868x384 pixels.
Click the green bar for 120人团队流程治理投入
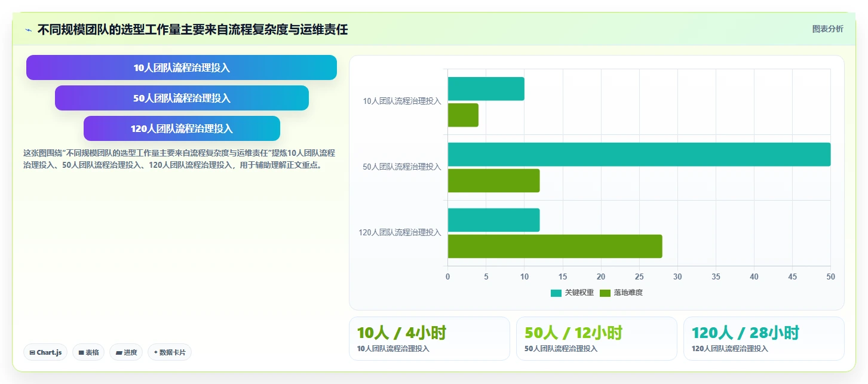point(555,246)
